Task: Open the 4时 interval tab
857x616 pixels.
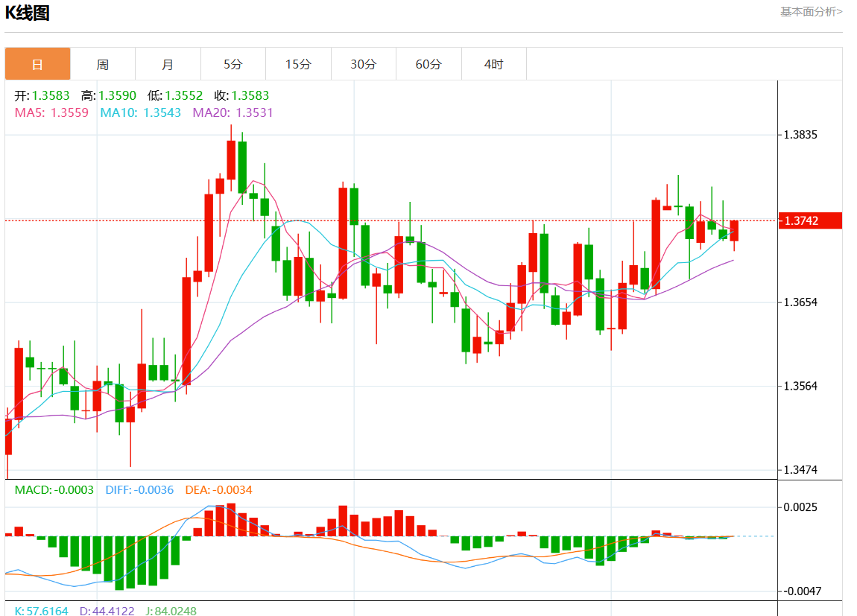Action: pyautogui.click(x=494, y=64)
